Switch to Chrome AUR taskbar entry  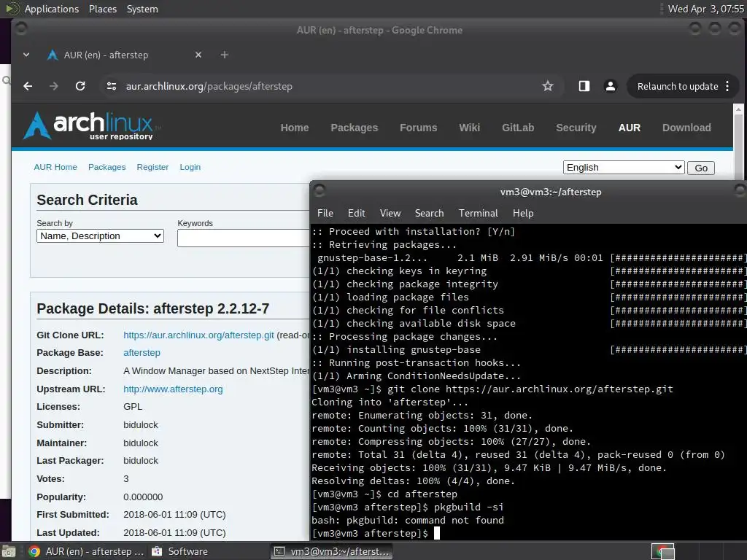tap(86, 551)
